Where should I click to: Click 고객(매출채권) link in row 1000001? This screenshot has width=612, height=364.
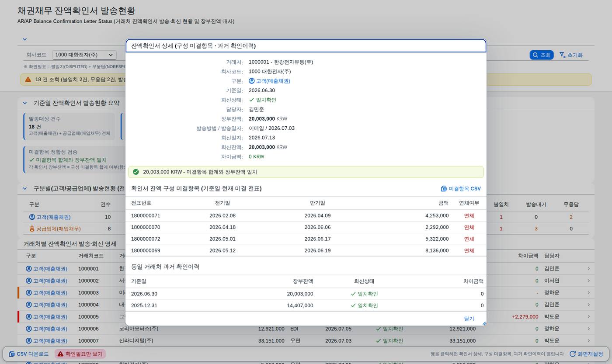pos(46,269)
